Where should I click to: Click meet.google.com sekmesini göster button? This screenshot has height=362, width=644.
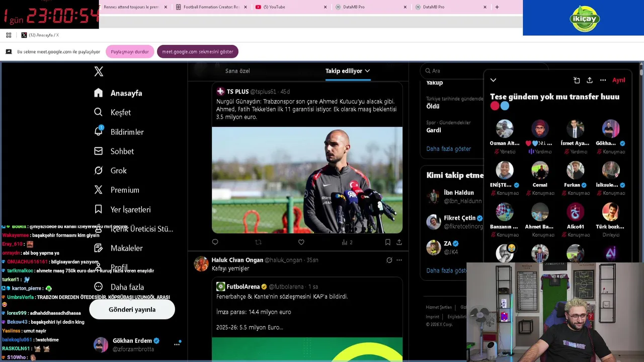pos(198,51)
